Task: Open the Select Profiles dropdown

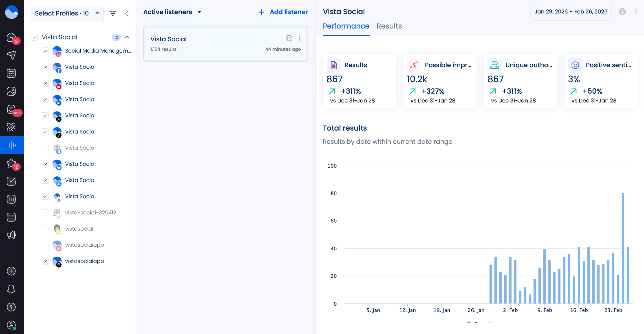Action: [67, 13]
